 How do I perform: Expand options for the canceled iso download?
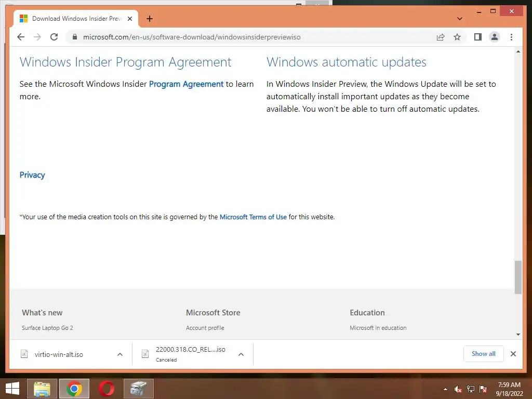coord(241,354)
